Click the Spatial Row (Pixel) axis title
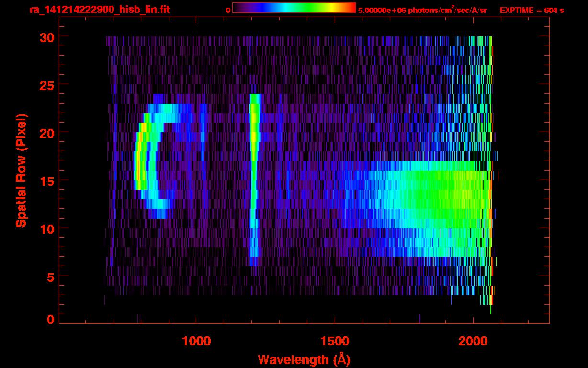 pyautogui.click(x=21, y=170)
